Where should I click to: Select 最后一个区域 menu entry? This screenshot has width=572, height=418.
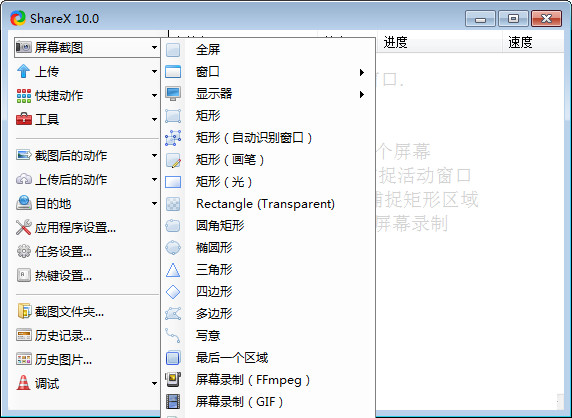(x=268, y=357)
